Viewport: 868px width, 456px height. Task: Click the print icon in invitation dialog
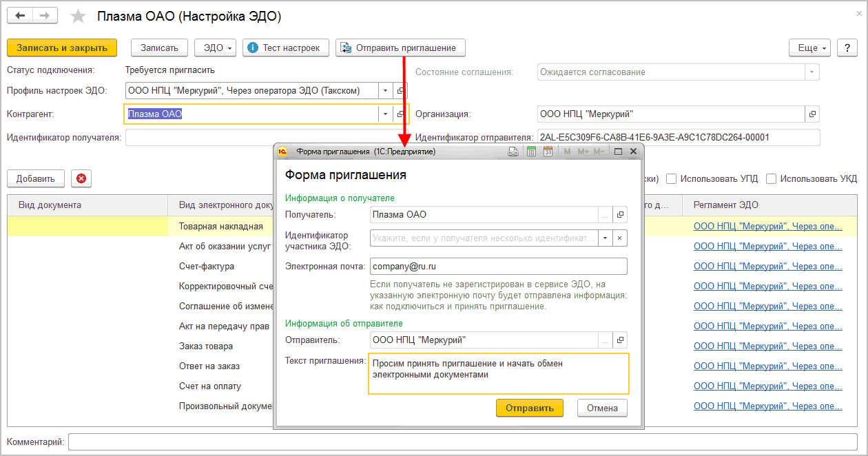pyautogui.click(x=513, y=152)
